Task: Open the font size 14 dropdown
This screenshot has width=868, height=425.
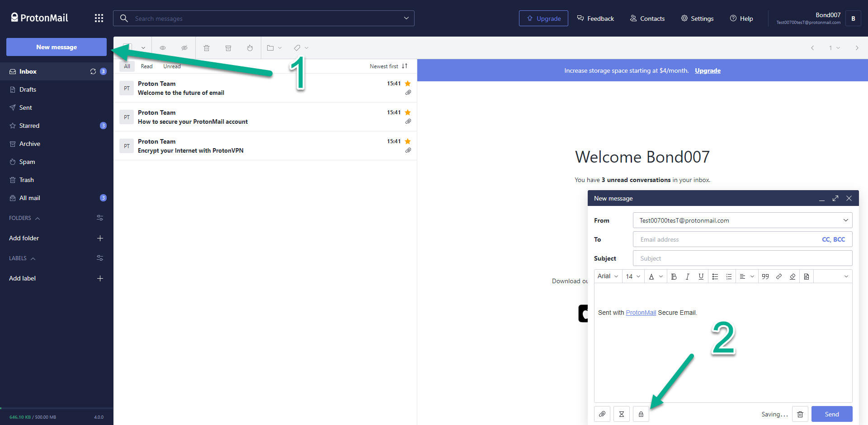Action: (633, 276)
